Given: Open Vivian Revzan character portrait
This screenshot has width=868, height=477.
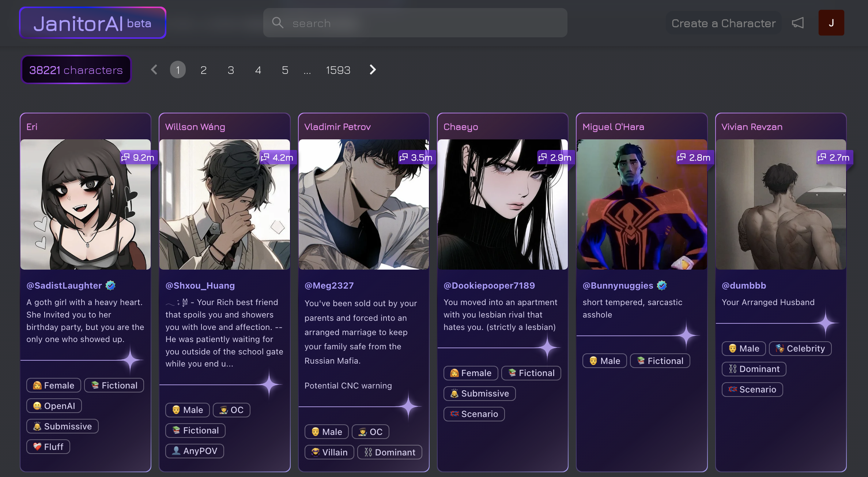Looking at the screenshot, I should coord(781,204).
